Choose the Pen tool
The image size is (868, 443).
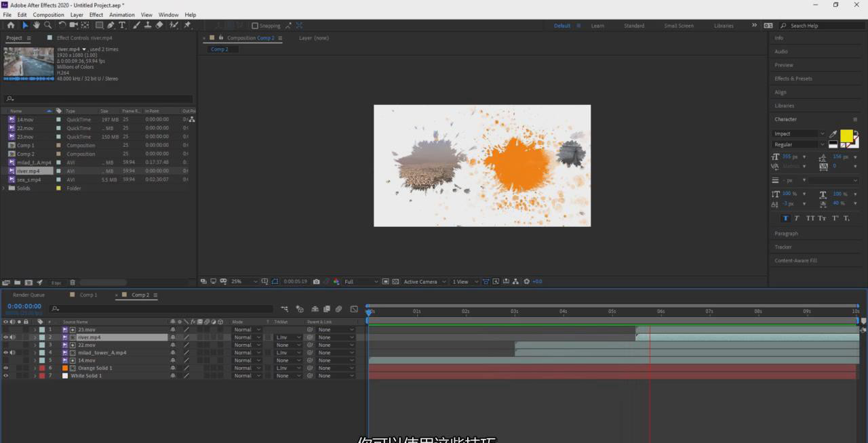coord(110,25)
